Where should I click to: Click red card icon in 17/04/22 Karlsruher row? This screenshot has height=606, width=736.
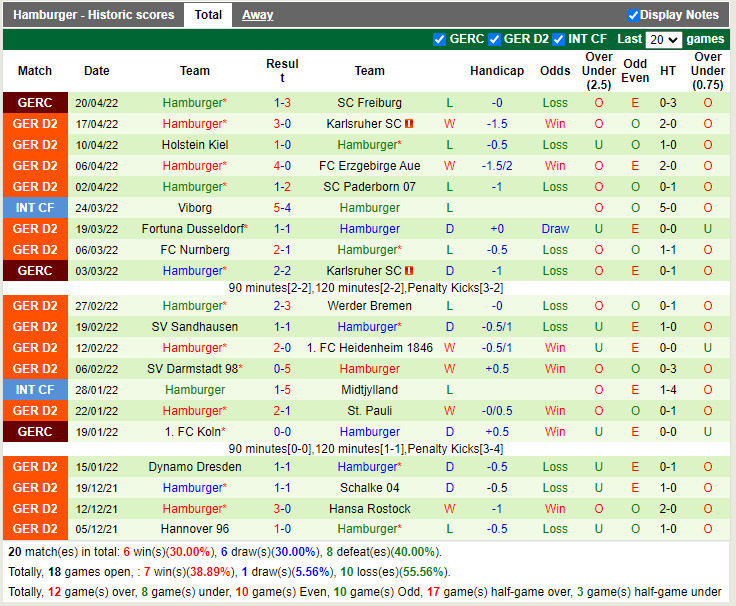[x=409, y=124]
